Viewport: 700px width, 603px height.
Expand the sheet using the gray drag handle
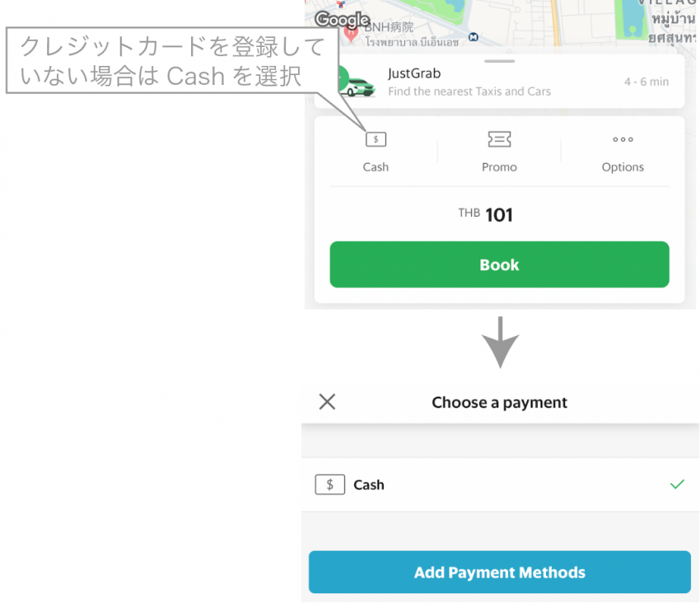pyautogui.click(x=499, y=61)
